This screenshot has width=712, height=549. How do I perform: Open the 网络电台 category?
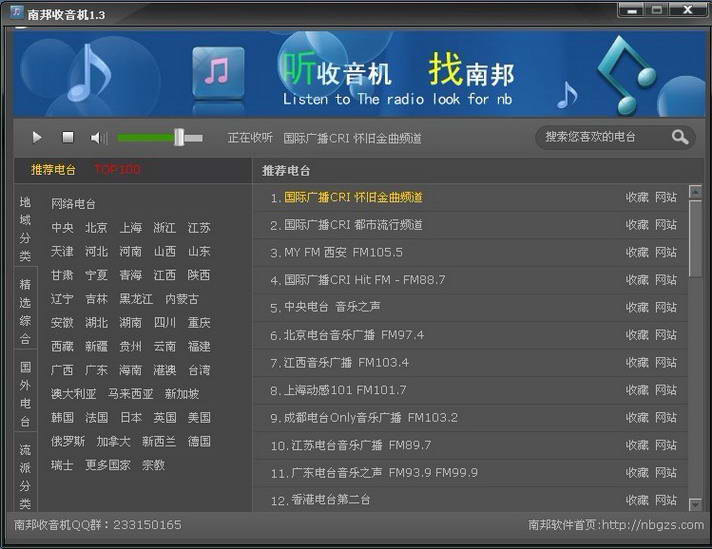point(73,204)
